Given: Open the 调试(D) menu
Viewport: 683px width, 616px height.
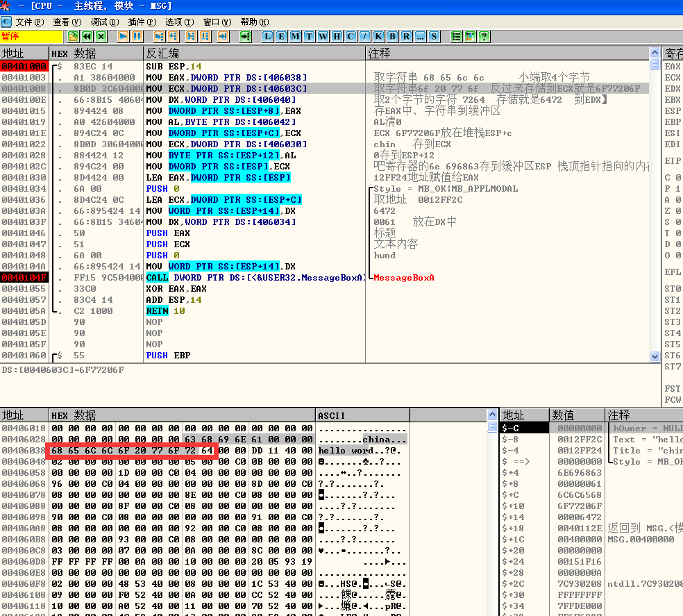Looking at the screenshot, I should (105, 22).
